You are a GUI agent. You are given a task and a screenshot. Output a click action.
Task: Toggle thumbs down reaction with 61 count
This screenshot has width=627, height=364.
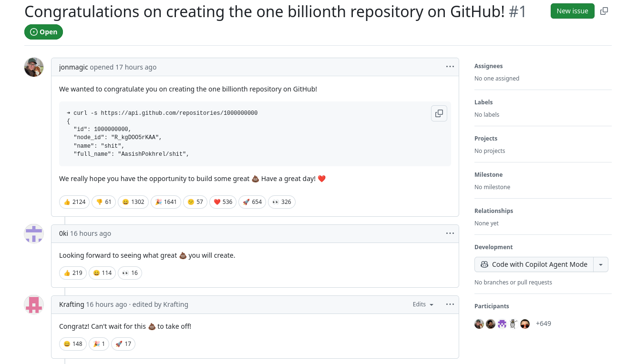pyautogui.click(x=103, y=202)
